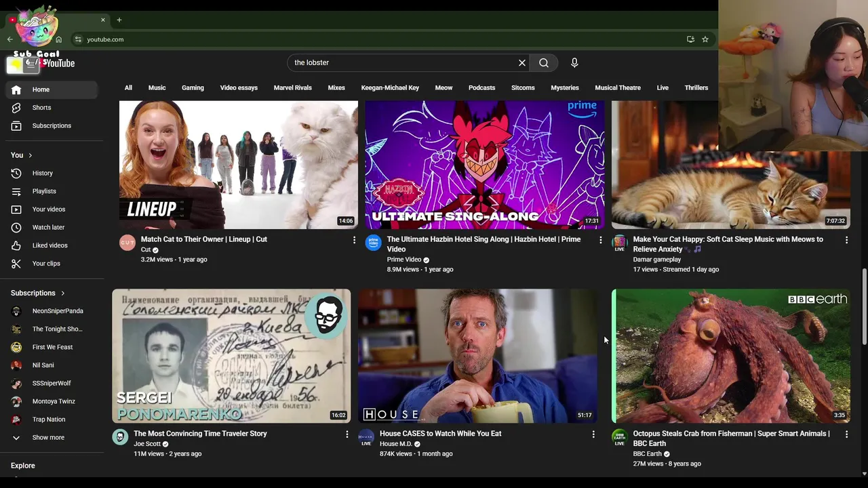Open the Home sidebar icon
The width and height of the screenshot is (868, 488).
(16, 89)
